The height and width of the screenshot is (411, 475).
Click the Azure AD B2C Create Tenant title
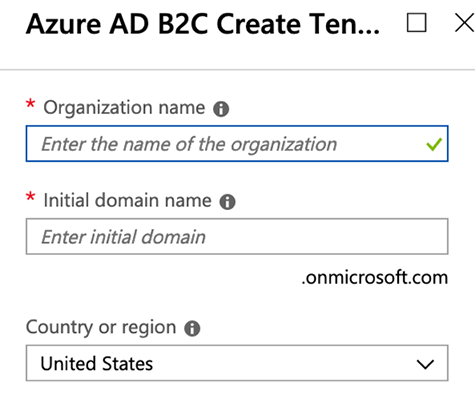point(203,24)
